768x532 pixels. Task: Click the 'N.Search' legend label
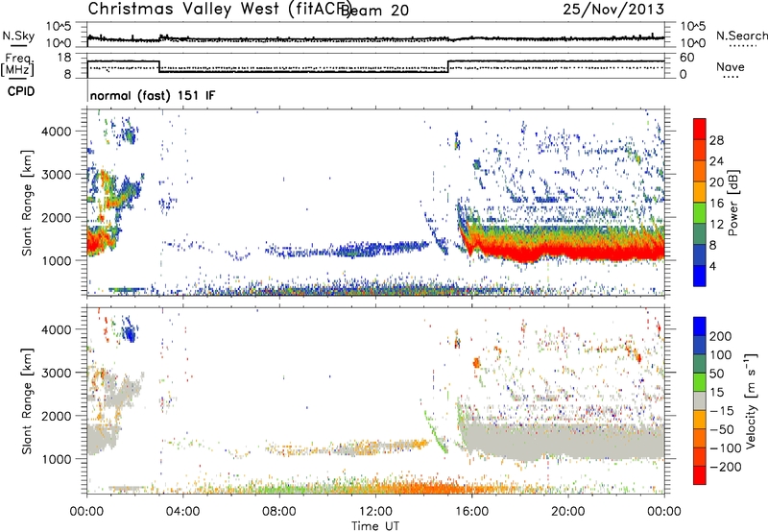pos(741,36)
